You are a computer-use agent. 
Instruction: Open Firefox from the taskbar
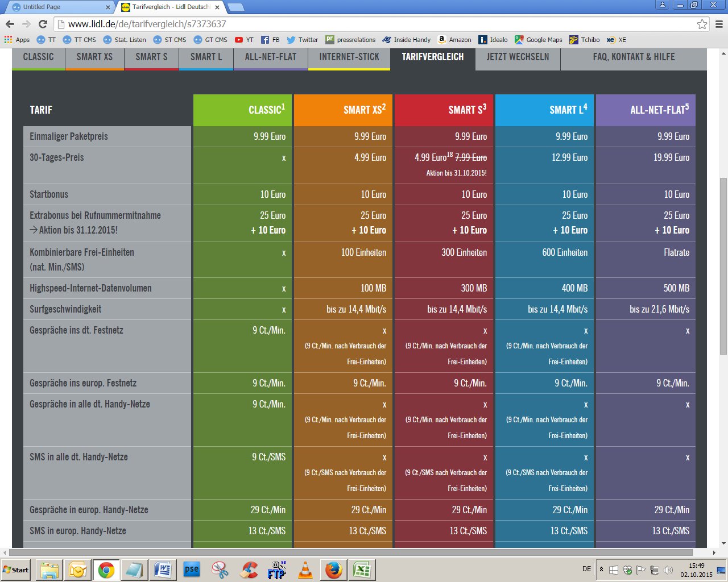(333, 569)
